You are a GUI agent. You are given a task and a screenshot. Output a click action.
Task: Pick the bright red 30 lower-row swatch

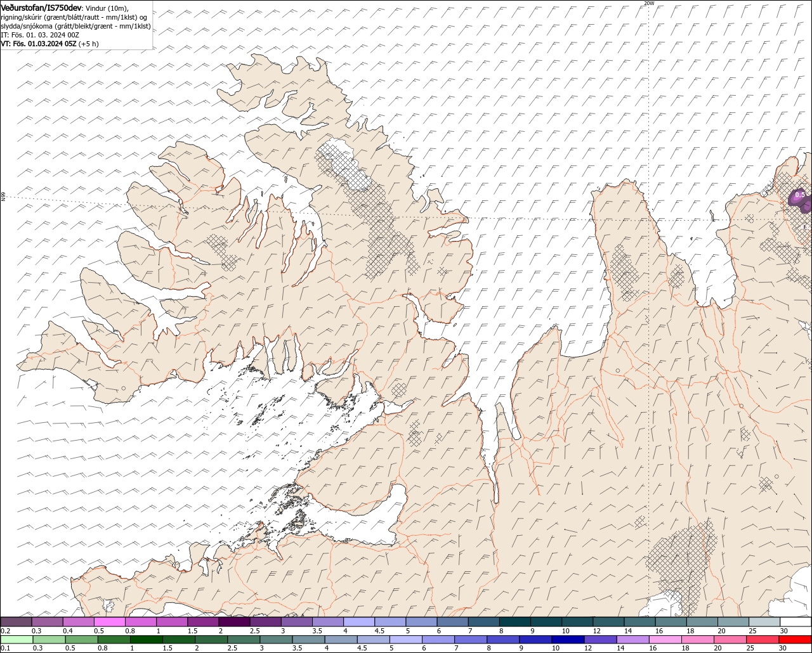(x=796, y=639)
